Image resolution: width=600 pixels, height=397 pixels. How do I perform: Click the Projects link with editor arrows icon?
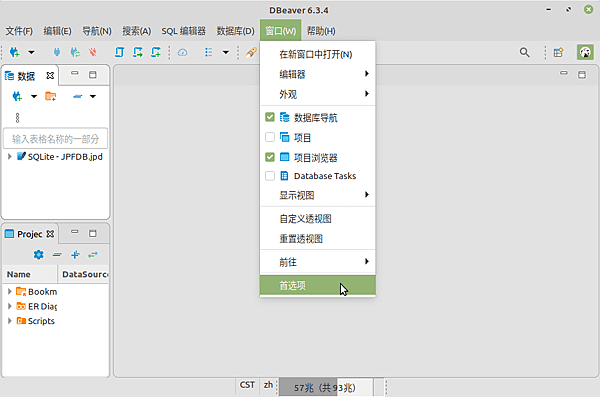[93, 255]
